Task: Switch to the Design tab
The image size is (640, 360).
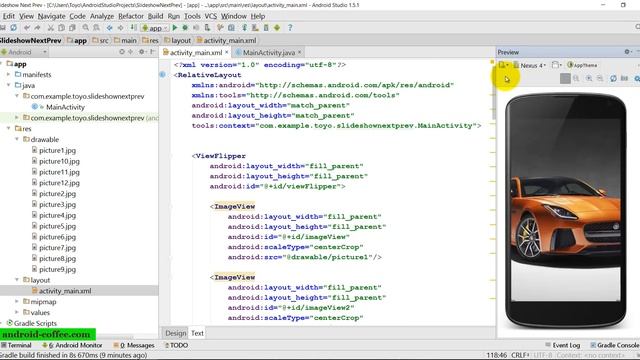Action: (x=176, y=333)
